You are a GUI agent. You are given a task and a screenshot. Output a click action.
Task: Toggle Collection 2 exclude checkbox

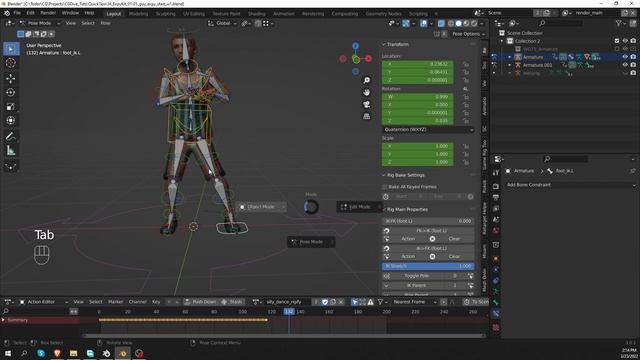[x=617, y=41]
